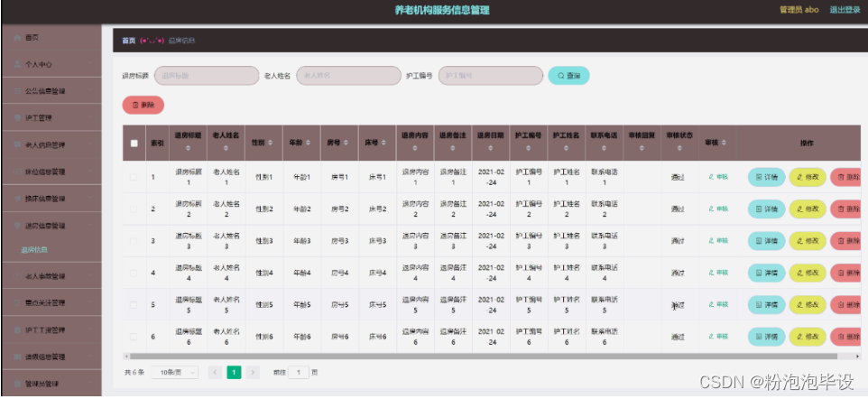Click the red batch 删除 button above the table
The image size is (868, 399).
tap(143, 105)
